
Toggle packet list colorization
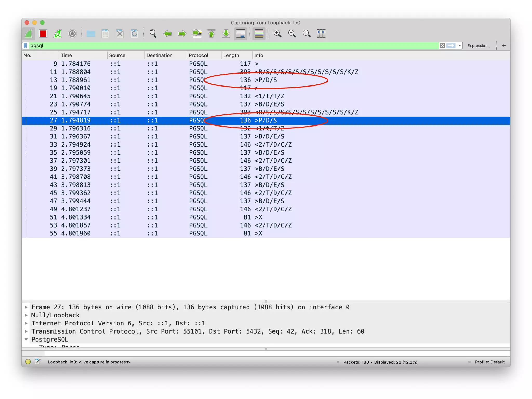259,34
